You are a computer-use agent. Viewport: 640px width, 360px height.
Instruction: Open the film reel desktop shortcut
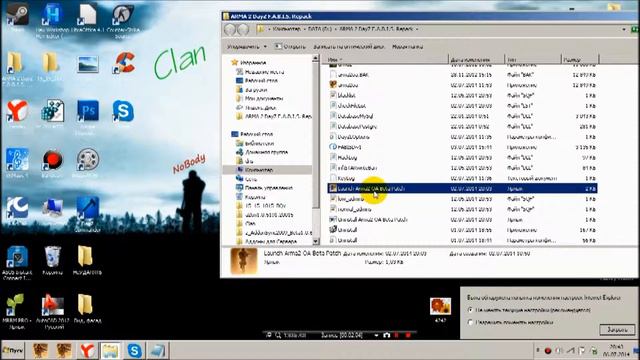(87, 162)
